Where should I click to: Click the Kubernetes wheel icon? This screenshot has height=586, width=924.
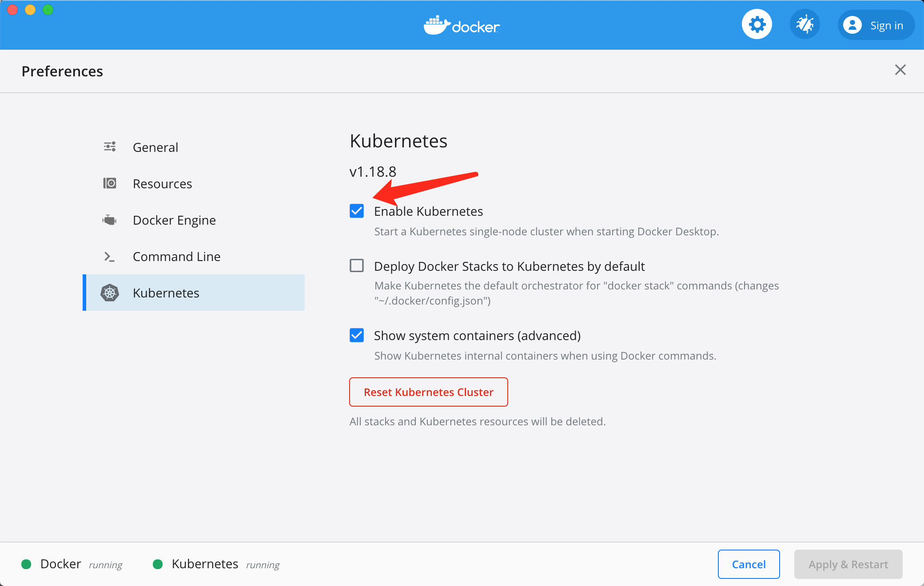pos(110,293)
